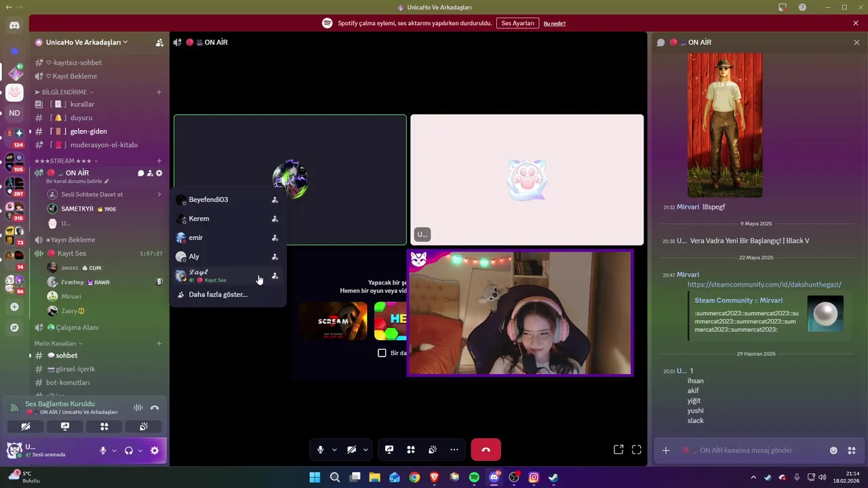Toggle camera in left voice panel
The height and width of the screenshot is (488, 868).
click(x=26, y=426)
